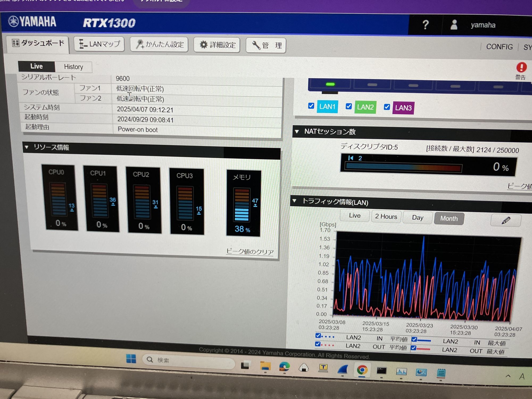Show Day traffic graph
This screenshot has width=532, height=399.
(417, 218)
